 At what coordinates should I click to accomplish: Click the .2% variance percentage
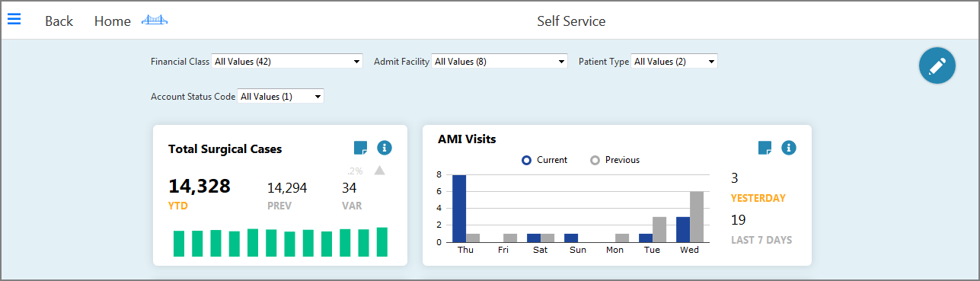coord(355,171)
